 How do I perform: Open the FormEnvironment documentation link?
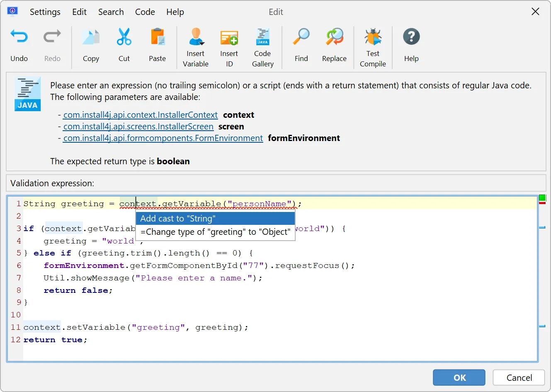pyautogui.click(x=163, y=138)
